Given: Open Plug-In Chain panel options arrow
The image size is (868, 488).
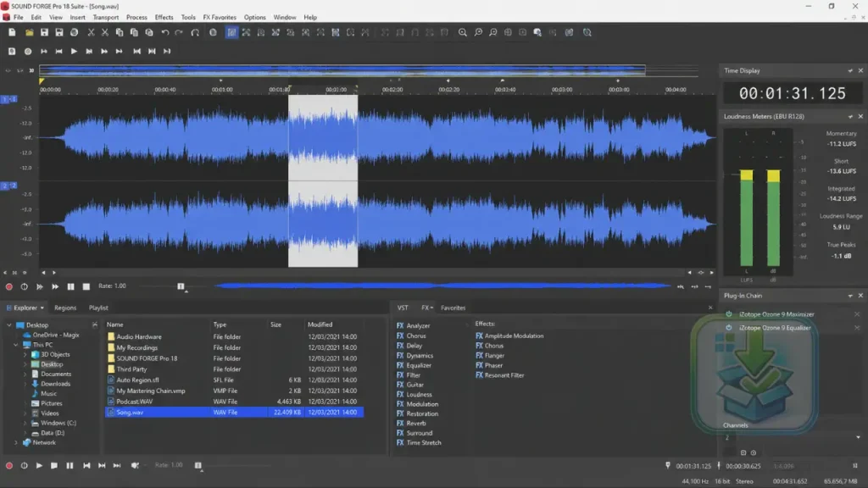Looking at the screenshot, I should tap(850, 296).
